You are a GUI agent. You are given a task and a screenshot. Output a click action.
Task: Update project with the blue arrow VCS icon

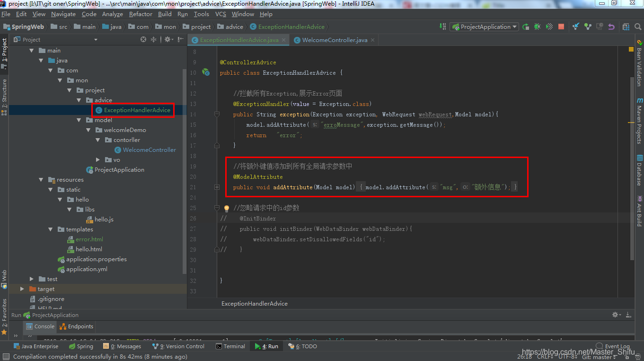click(x=576, y=27)
